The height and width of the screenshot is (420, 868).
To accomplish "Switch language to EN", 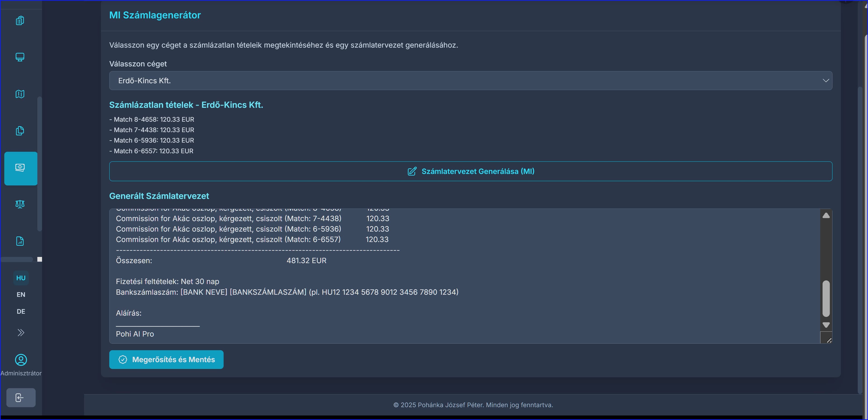I will click(x=21, y=295).
